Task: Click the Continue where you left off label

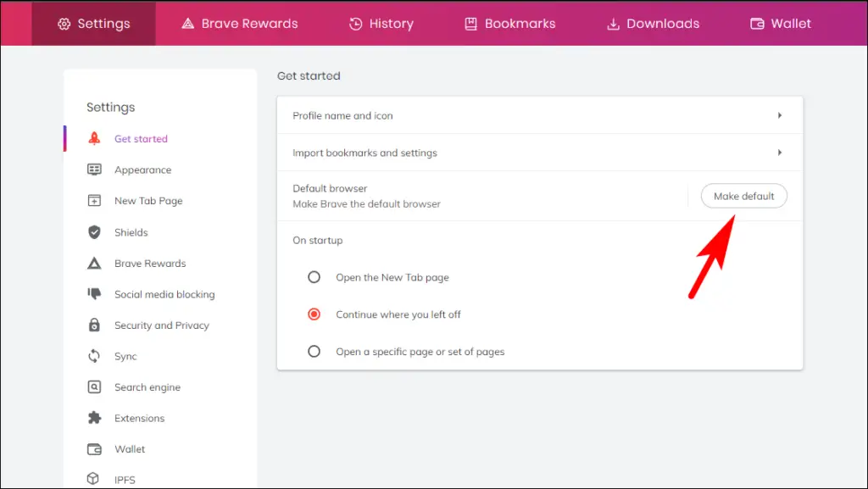Action: click(398, 314)
